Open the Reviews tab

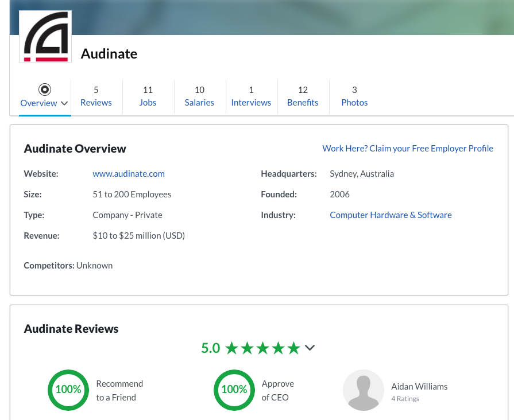96,96
